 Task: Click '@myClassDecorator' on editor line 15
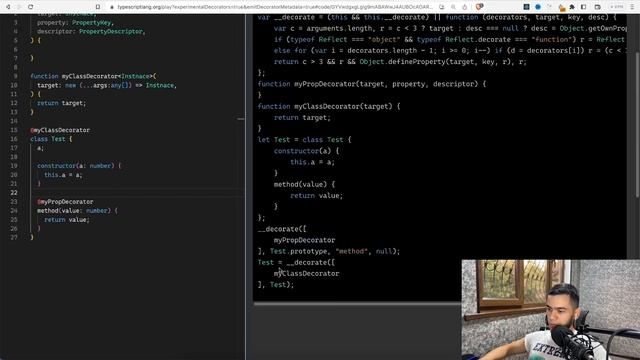60,130
